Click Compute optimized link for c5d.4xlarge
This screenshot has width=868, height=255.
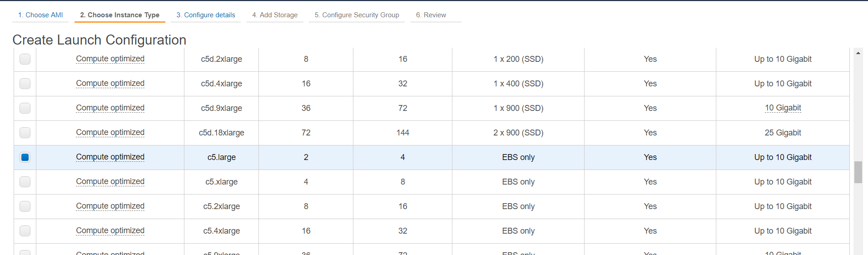pyautogui.click(x=110, y=83)
